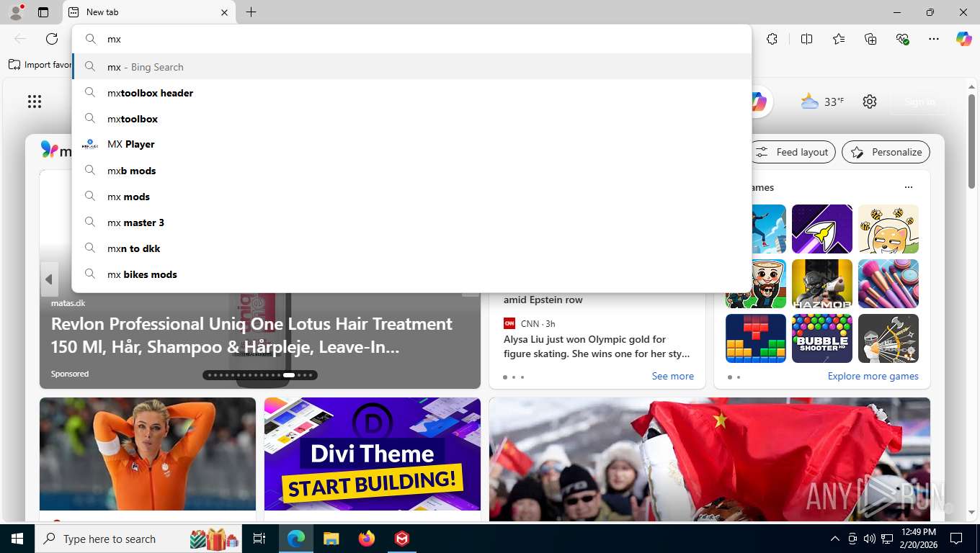980x553 pixels.
Task: Click the Explore more games link
Action: click(873, 376)
